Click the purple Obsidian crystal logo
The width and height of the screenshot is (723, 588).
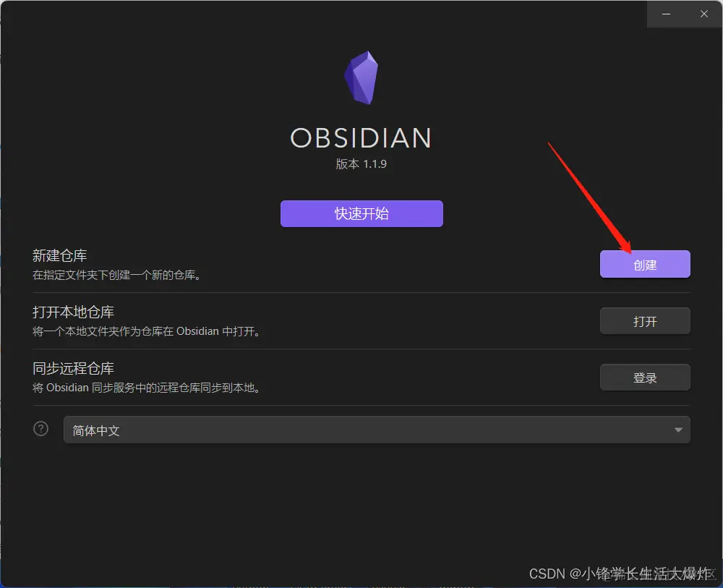361,77
